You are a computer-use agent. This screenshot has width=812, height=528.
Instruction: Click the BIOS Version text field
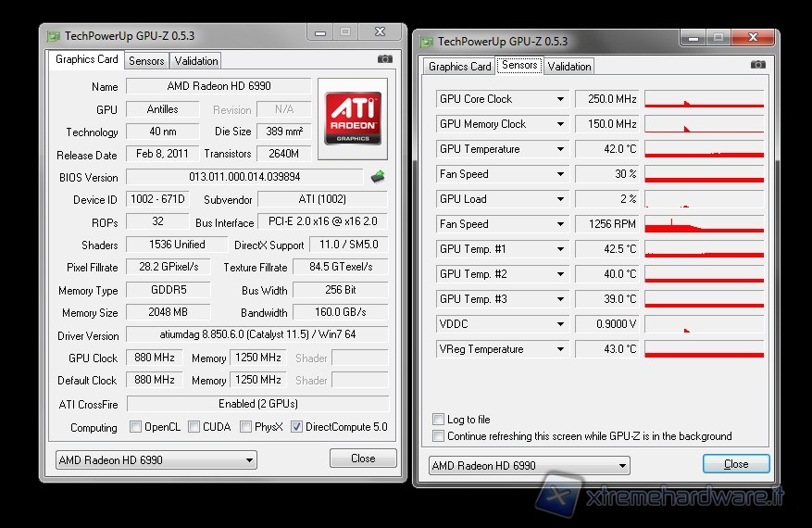(x=244, y=177)
